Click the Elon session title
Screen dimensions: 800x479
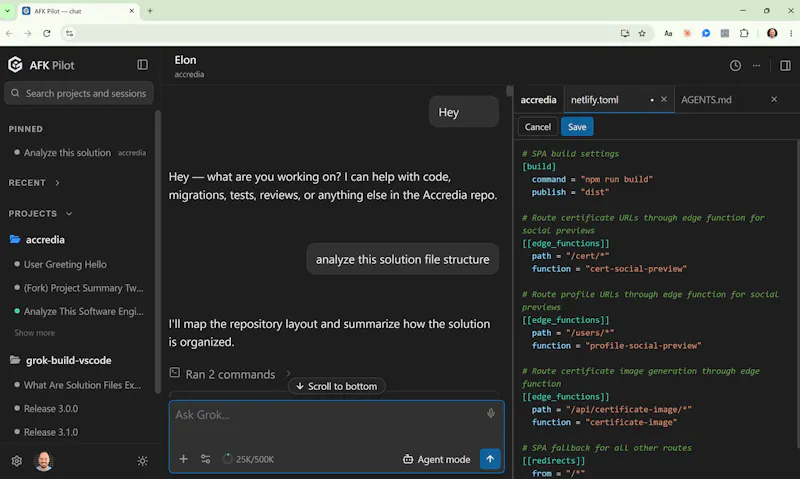coord(185,60)
